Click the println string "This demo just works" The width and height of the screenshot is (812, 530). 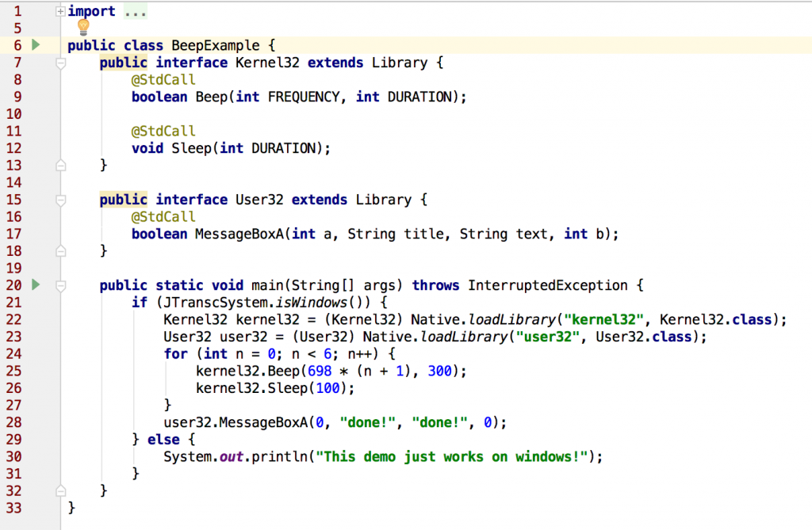pyautogui.click(x=455, y=456)
